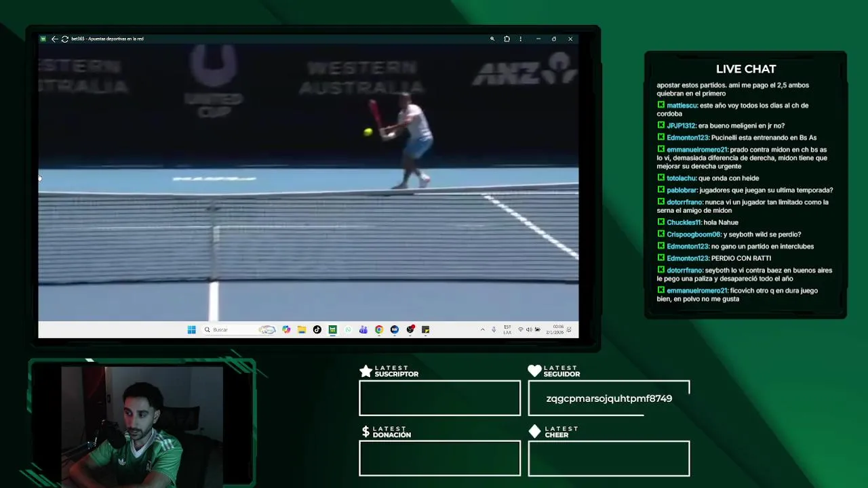Open Microsoft Teams from the taskbar
Screen dimensions: 868x488
[x=363, y=329]
